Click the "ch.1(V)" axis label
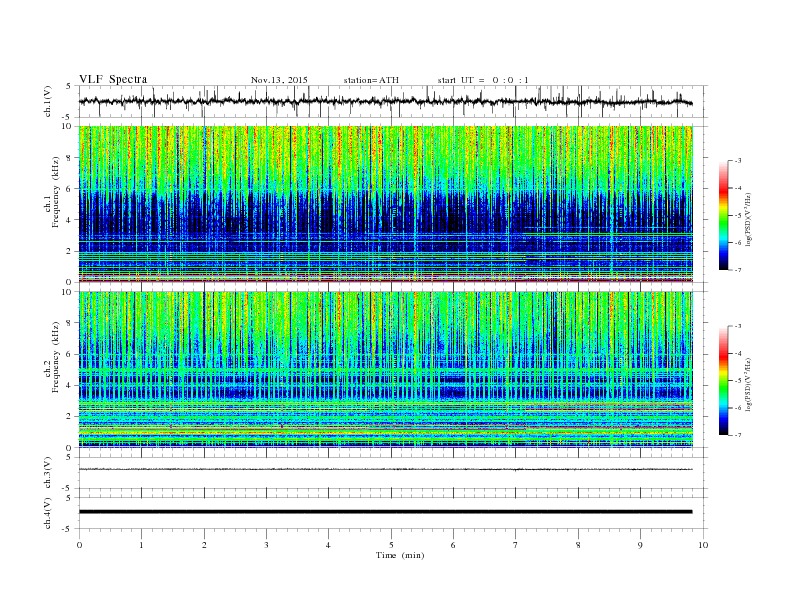Viewport: 792px width, 612px height. click(x=48, y=101)
